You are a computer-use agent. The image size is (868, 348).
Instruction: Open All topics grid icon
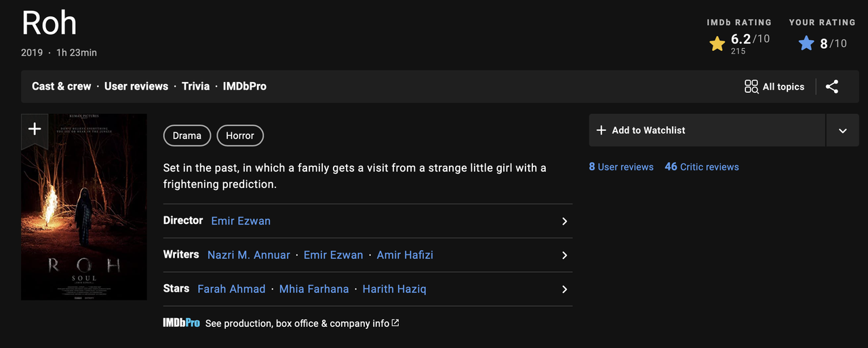click(751, 87)
